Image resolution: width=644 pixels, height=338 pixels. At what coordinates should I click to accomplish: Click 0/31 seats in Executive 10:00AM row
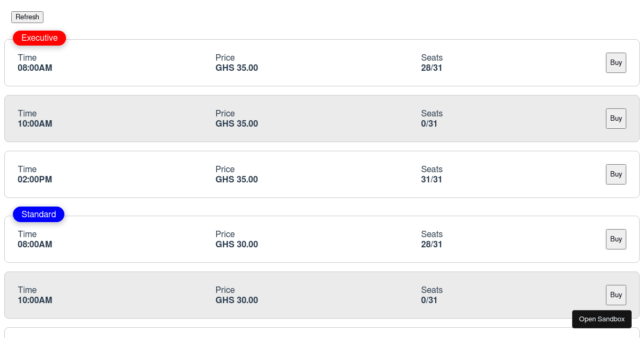tap(429, 124)
